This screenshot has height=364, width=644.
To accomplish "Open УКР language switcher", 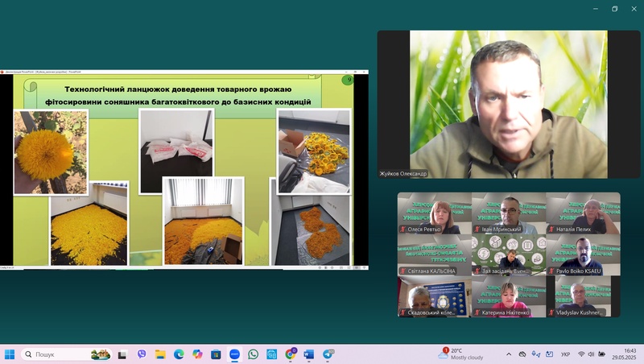I will (565, 354).
